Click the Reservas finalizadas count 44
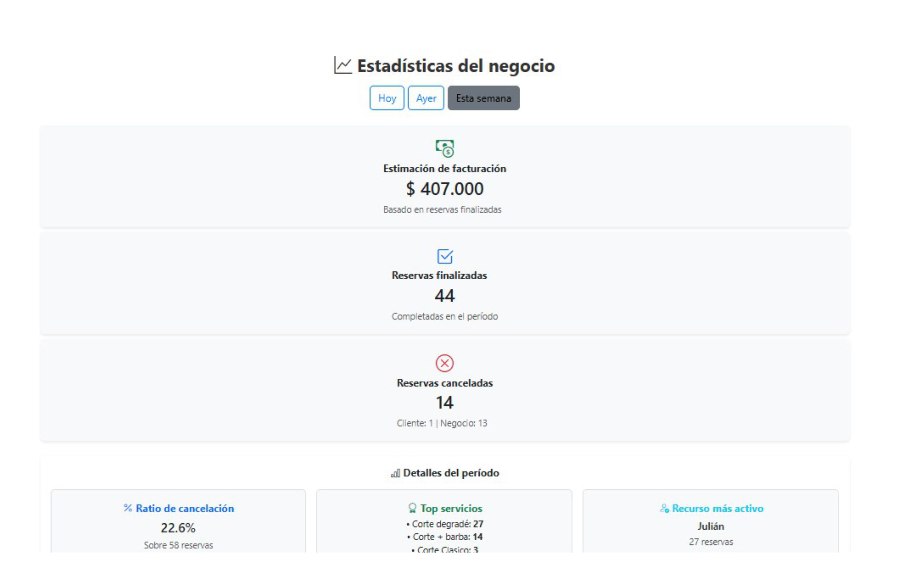This screenshot has height=588, width=900. (x=445, y=295)
